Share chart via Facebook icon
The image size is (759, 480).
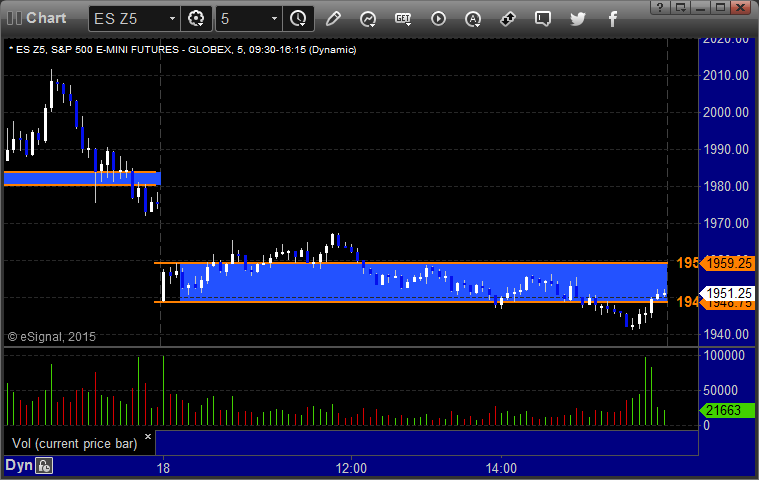point(612,19)
